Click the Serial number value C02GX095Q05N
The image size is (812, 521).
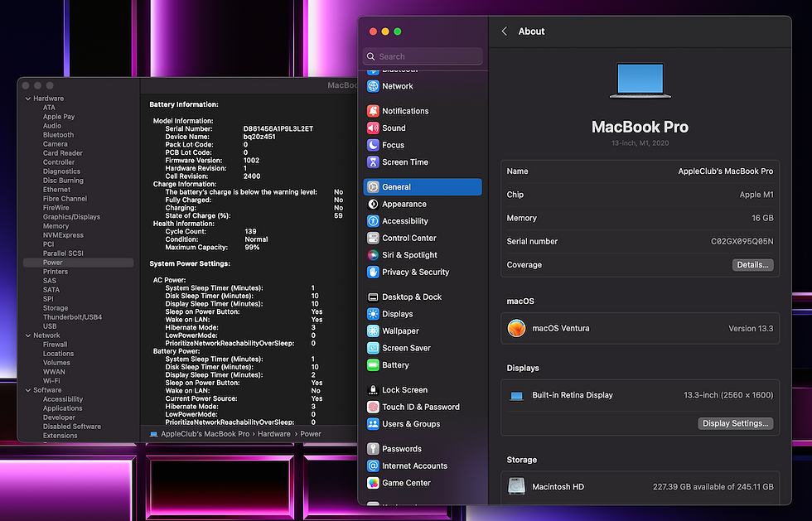point(742,241)
